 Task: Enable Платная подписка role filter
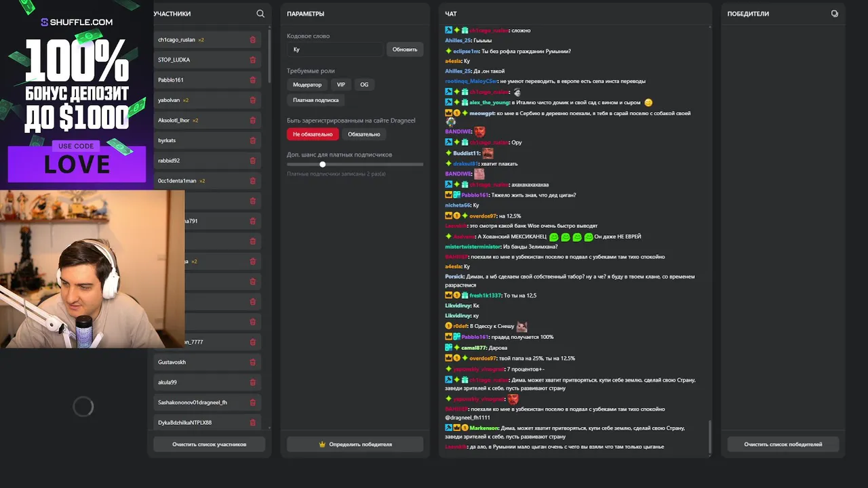pos(316,100)
